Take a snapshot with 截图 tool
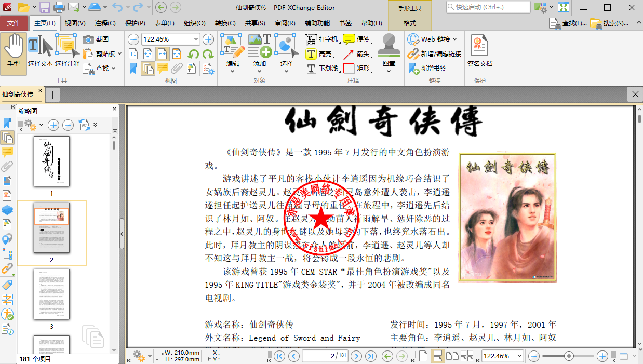Screen dimensions: 643x364 pyautogui.click(x=96, y=39)
